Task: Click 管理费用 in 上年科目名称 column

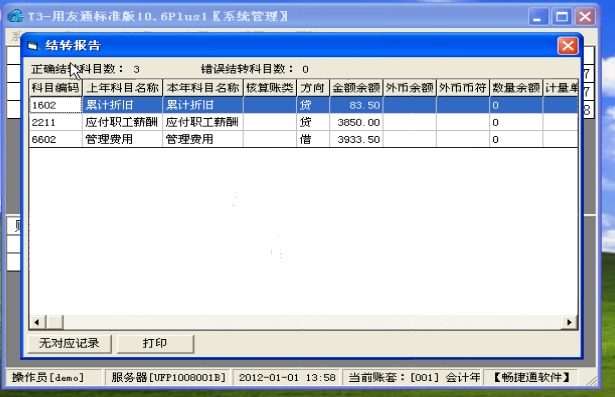Action: (122, 139)
